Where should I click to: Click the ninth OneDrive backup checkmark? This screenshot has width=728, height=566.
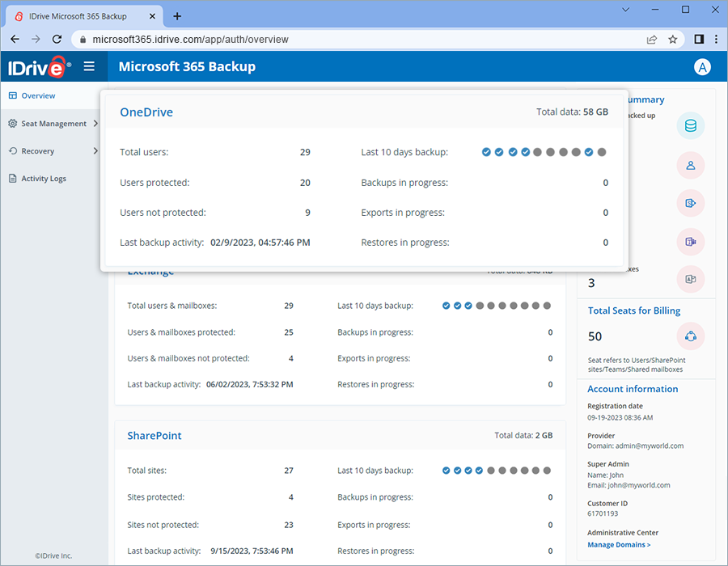click(589, 152)
